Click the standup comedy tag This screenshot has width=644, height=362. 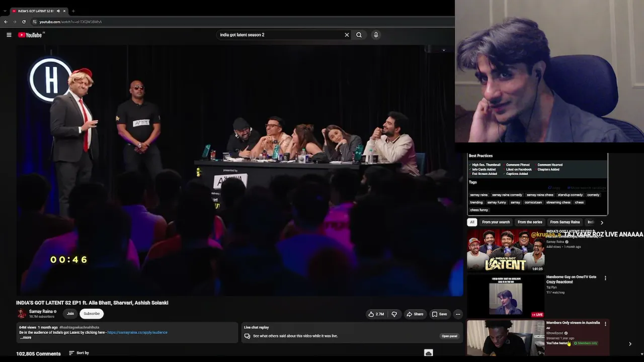click(x=571, y=195)
